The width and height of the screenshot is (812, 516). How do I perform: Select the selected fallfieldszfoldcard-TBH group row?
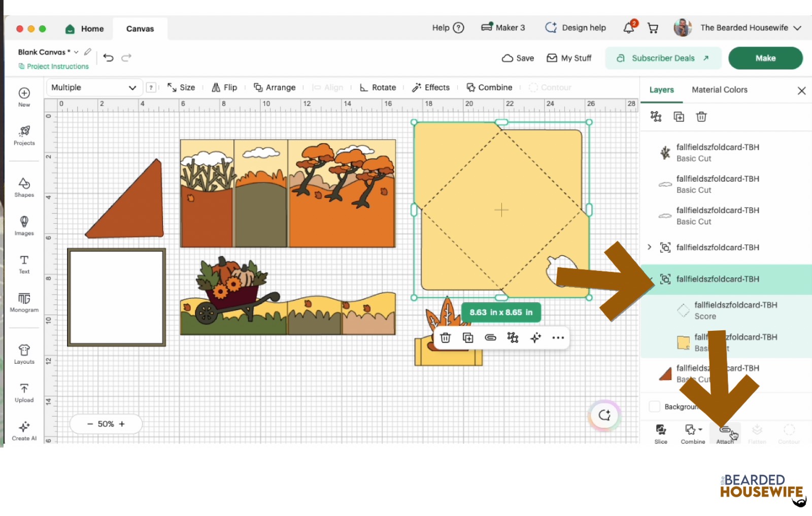726,279
